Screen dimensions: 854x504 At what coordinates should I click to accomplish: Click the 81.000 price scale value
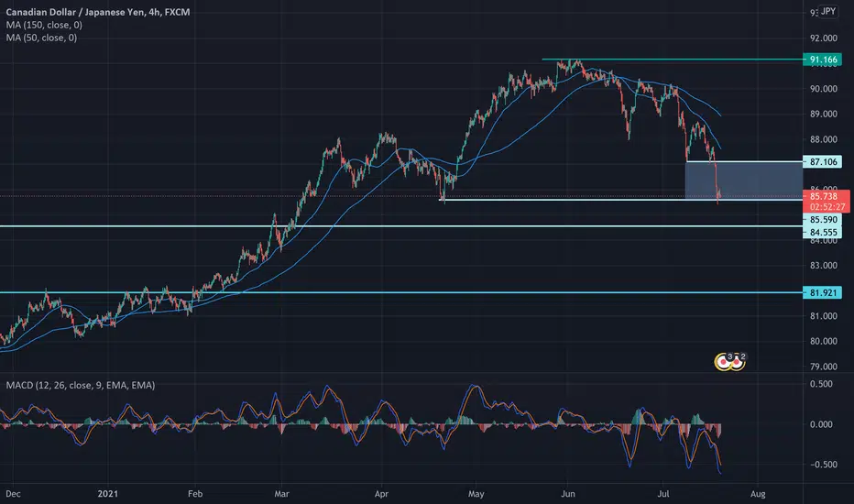tap(824, 316)
